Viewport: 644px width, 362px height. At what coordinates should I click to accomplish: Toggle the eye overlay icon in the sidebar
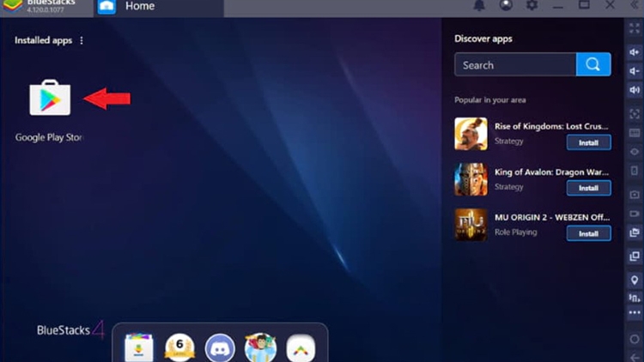635,152
